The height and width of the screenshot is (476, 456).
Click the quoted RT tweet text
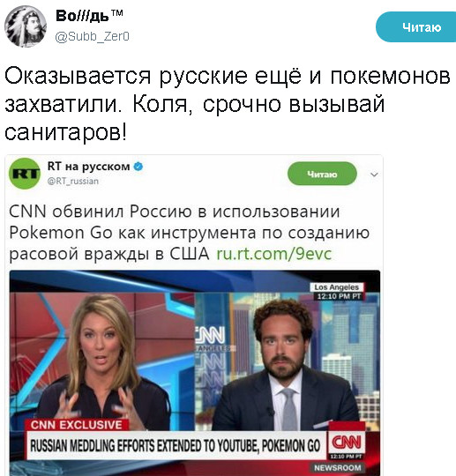pyautogui.click(x=190, y=233)
